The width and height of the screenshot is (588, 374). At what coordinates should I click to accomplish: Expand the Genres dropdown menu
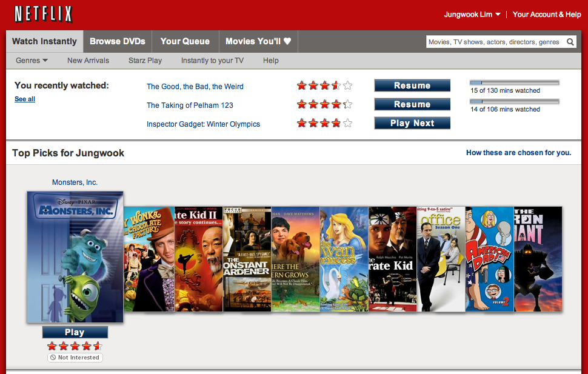point(32,61)
